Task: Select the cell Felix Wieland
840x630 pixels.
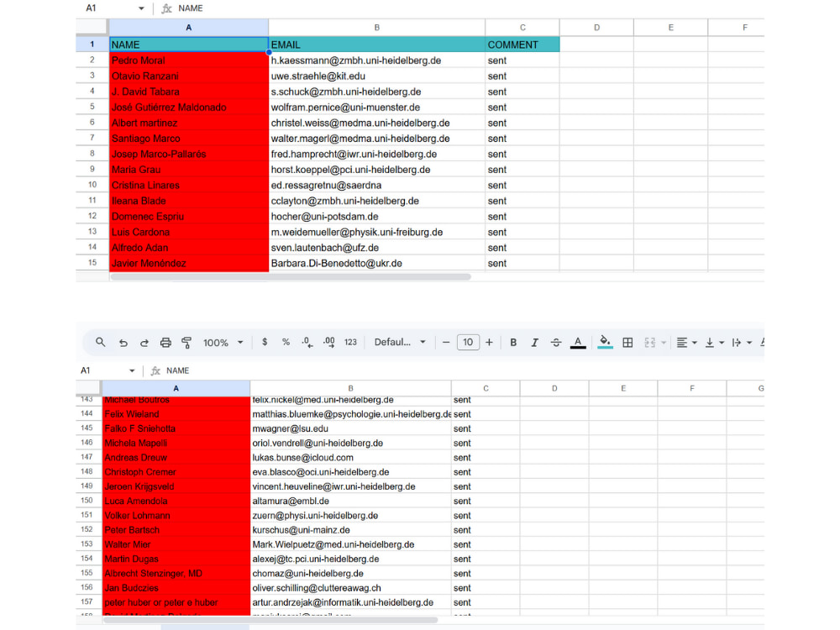Action: (176, 414)
